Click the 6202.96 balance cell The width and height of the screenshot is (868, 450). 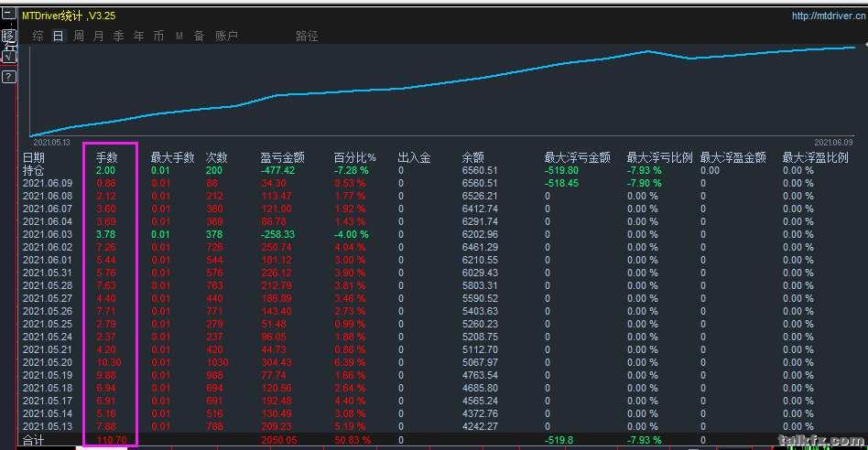(480, 234)
